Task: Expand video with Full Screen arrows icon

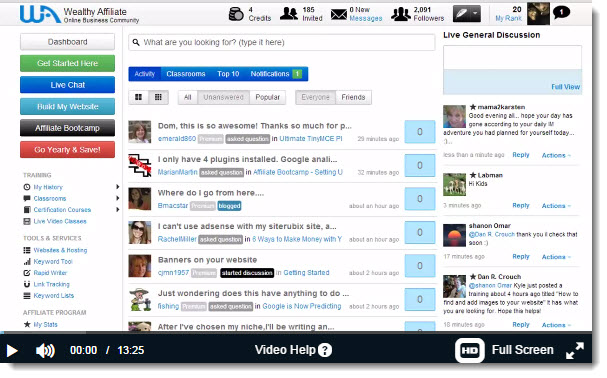Action: [x=575, y=350]
